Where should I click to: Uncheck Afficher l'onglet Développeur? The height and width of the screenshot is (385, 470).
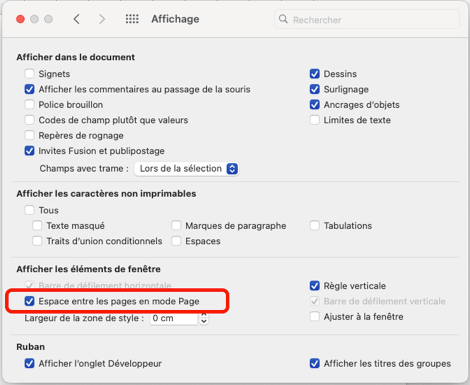coord(29,363)
